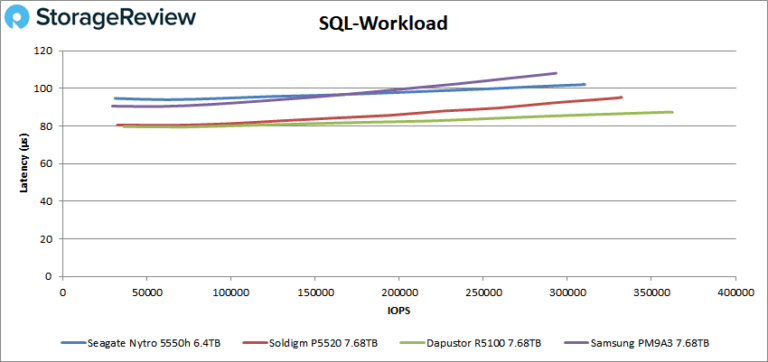
Task: Click the end of the green Dapustor curve
Action: [672, 112]
